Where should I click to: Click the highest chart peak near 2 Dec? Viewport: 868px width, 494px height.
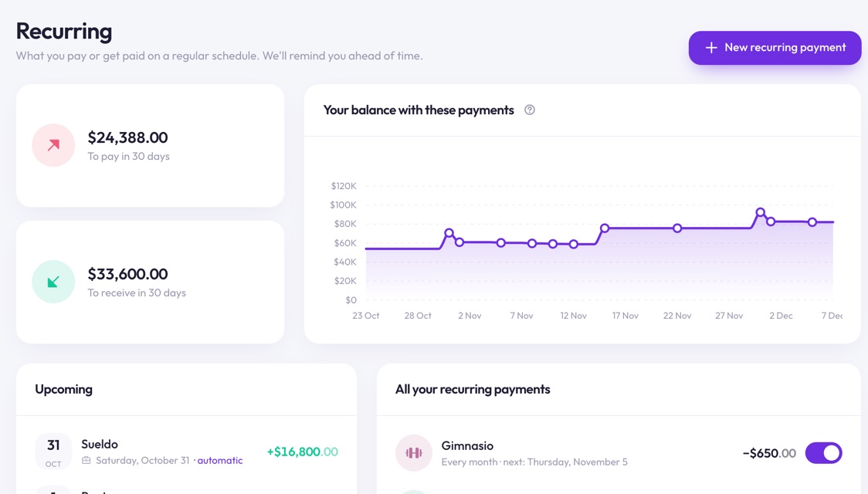[760, 212]
